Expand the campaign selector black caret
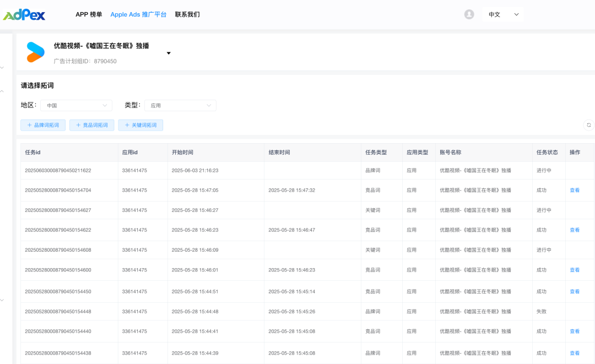The height and width of the screenshot is (364, 595). [x=169, y=53]
